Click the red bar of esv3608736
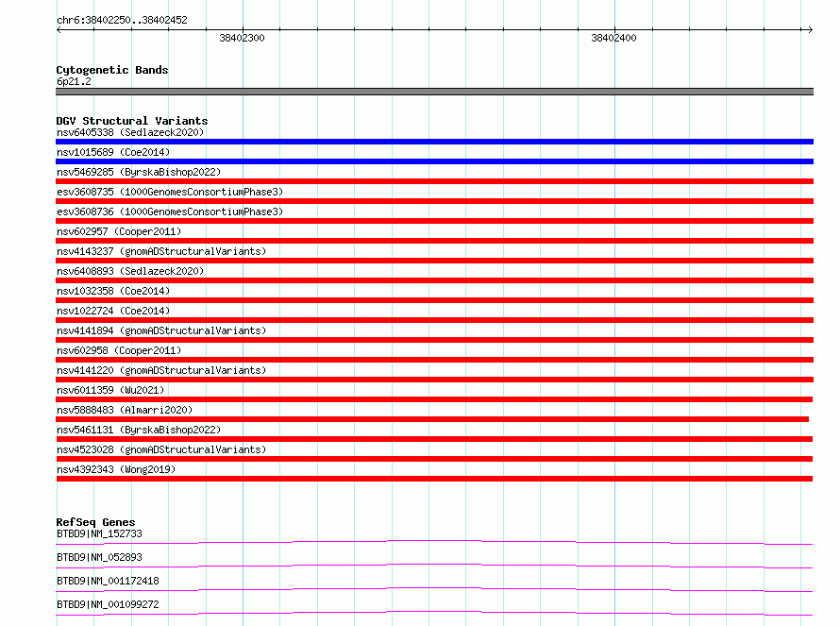 [434, 221]
